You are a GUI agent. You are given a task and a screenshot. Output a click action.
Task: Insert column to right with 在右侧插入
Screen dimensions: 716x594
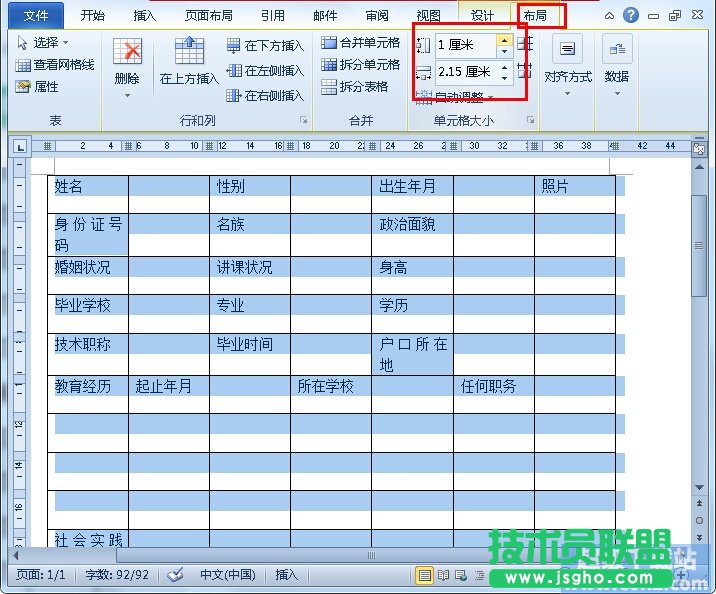click(265, 96)
